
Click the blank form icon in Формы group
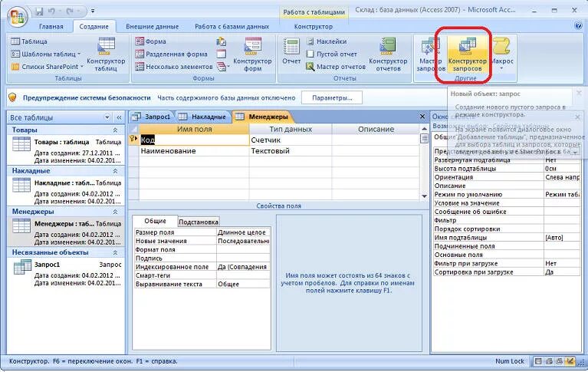(x=222, y=54)
